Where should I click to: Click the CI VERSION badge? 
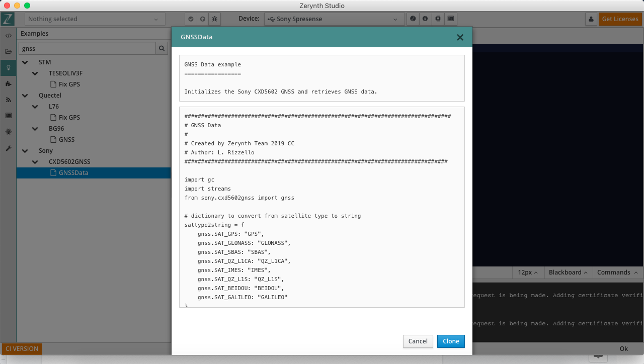pos(22,349)
